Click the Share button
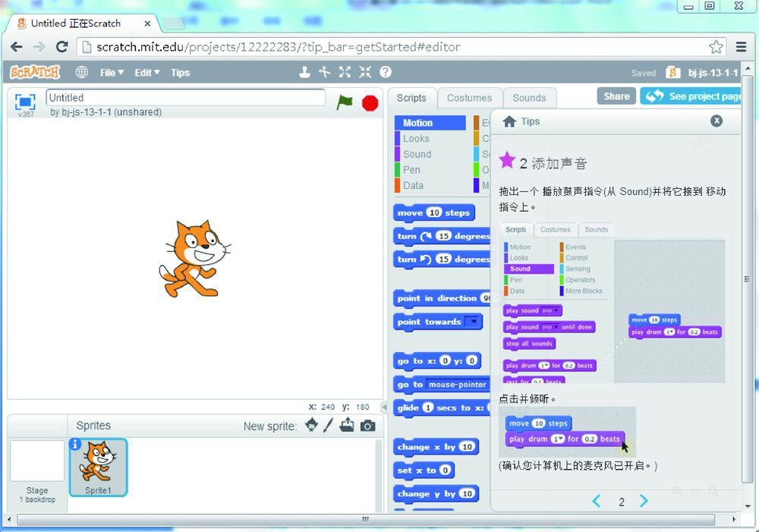This screenshot has width=759, height=532. pos(616,96)
